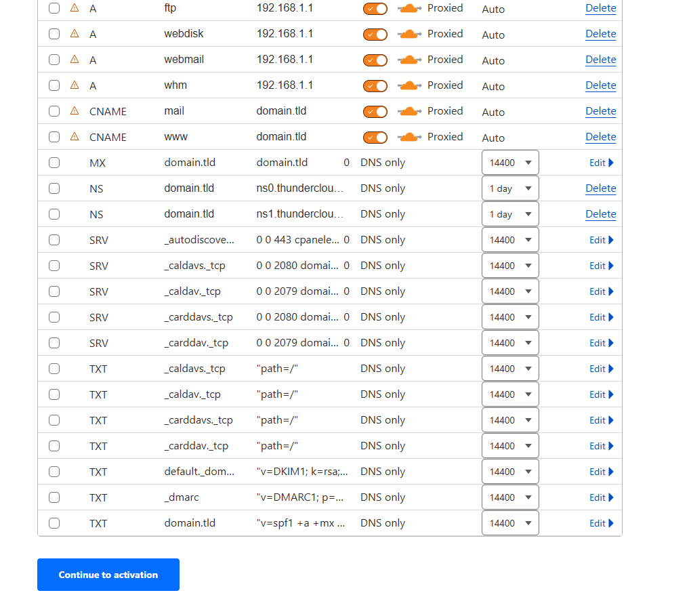
Task: Open the 1 day TTL dropdown for ns1
Action: (510, 214)
